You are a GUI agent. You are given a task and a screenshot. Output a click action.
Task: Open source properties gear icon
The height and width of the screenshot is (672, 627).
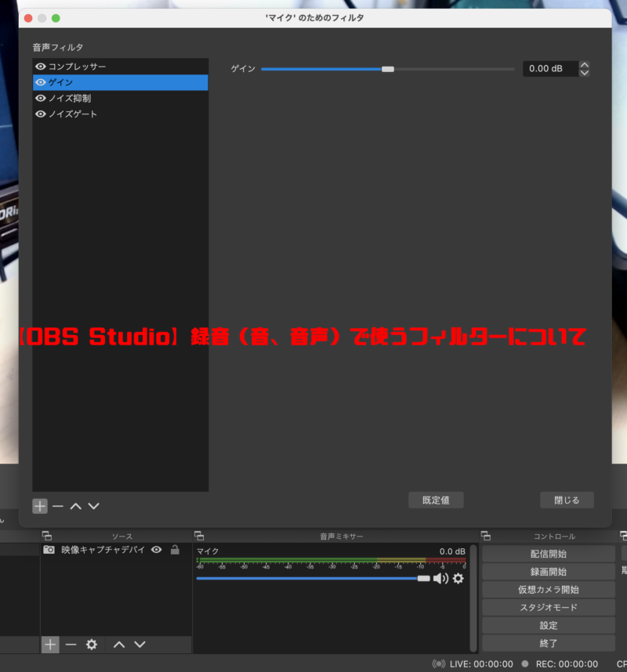coord(92,644)
